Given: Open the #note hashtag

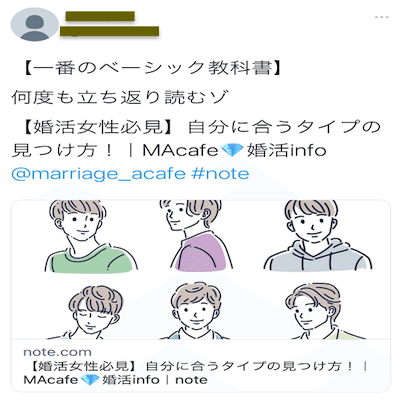Looking at the screenshot, I should click(x=220, y=174).
